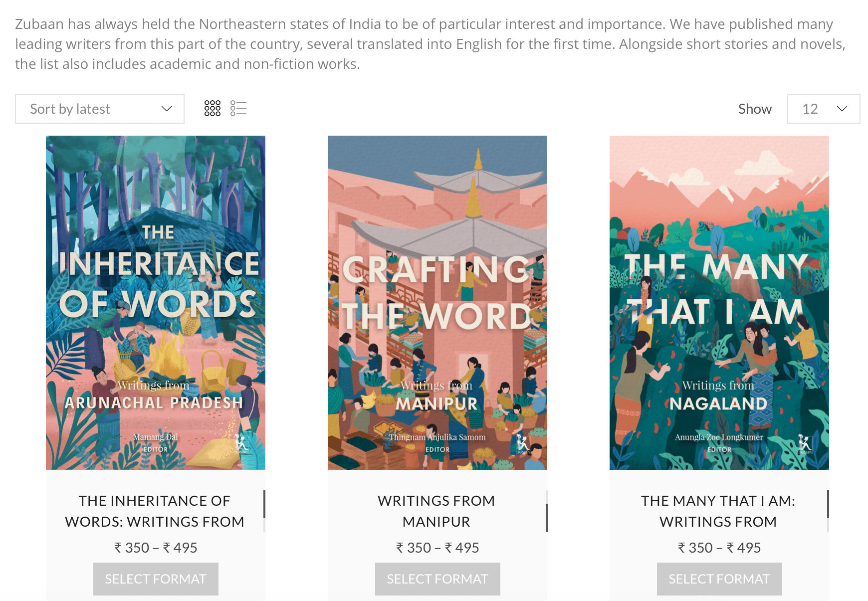
Task: Switch to grid view layout
Action: click(x=213, y=108)
